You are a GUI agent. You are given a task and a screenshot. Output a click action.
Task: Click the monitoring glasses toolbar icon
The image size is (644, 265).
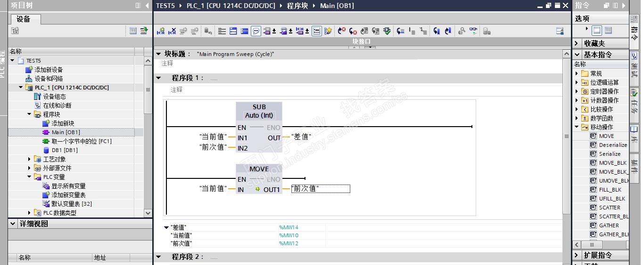click(x=473, y=31)
